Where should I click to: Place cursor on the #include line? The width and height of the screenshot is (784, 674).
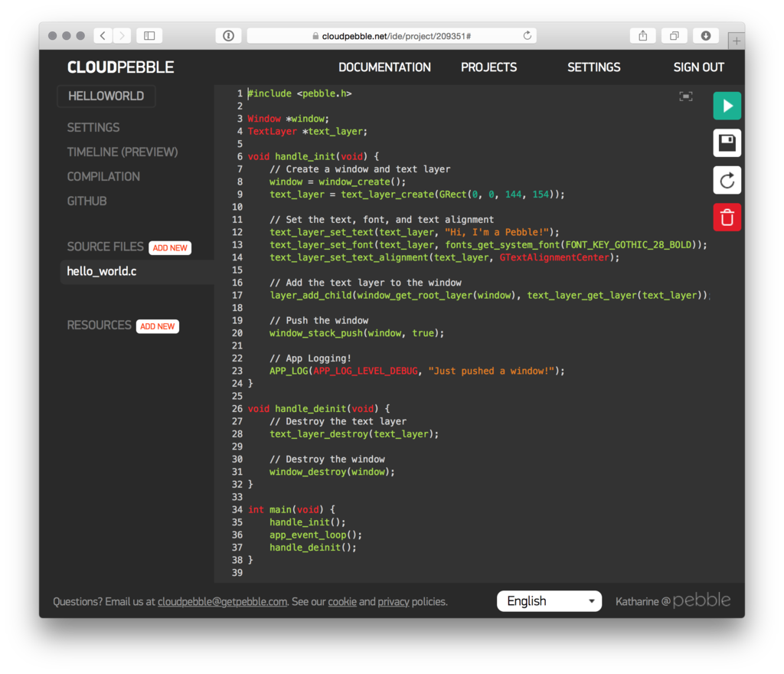300,93
